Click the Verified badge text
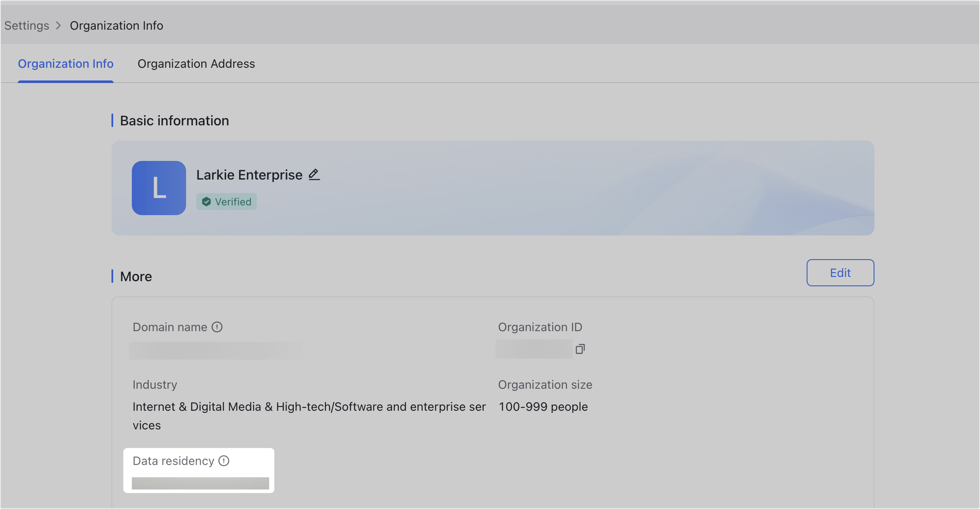The image size is (980, 509). click(x=233, y=202)
